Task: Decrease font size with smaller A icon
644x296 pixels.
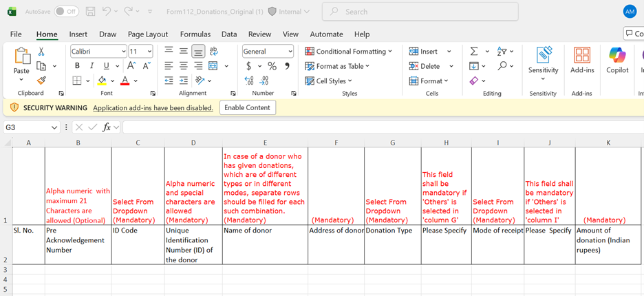Action: (x=147, y=66)
